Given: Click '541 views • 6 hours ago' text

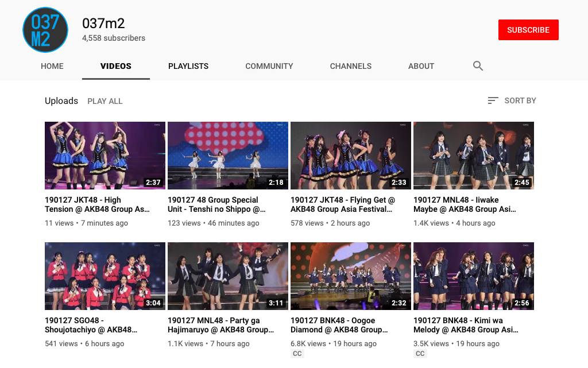Looking at the screenshot, I should [x=84, y=344].
